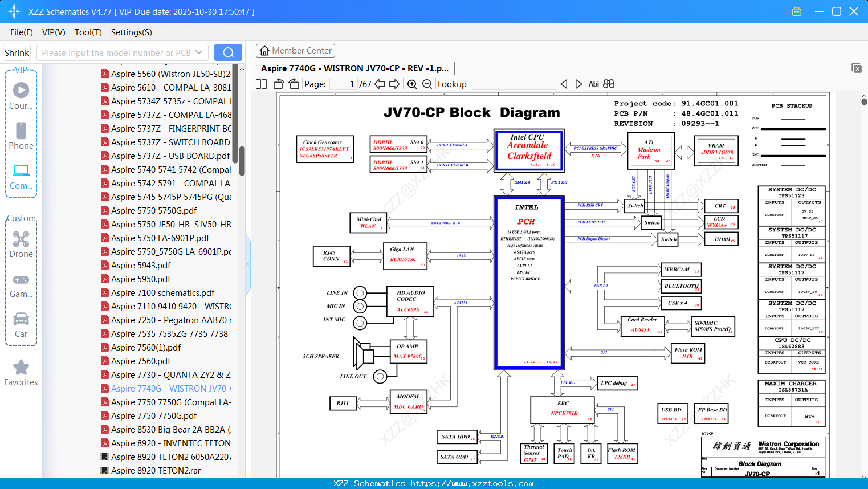The height and width of the screenshot is (489, 868).
Task: Expand the model number dropdown arrow
Action: 199,52
